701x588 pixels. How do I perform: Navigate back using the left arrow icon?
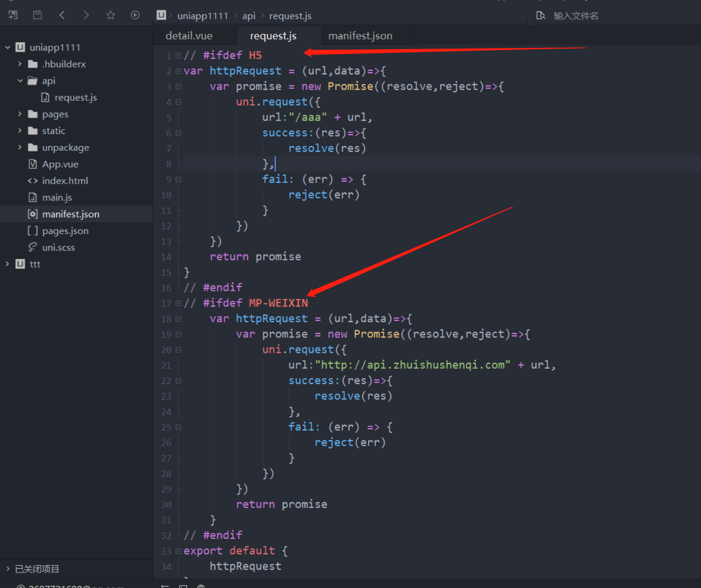[62, 14]
